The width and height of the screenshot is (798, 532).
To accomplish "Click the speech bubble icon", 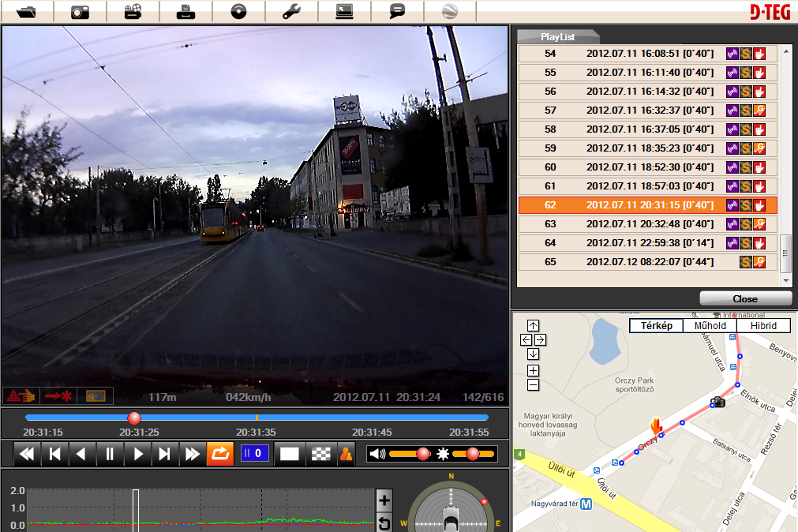I will tap(397, 12).
